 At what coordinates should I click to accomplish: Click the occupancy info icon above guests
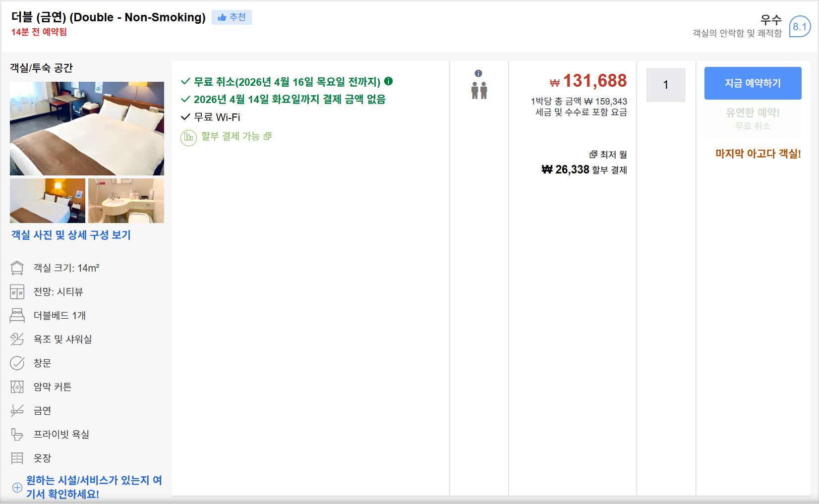tap(478, 73)
